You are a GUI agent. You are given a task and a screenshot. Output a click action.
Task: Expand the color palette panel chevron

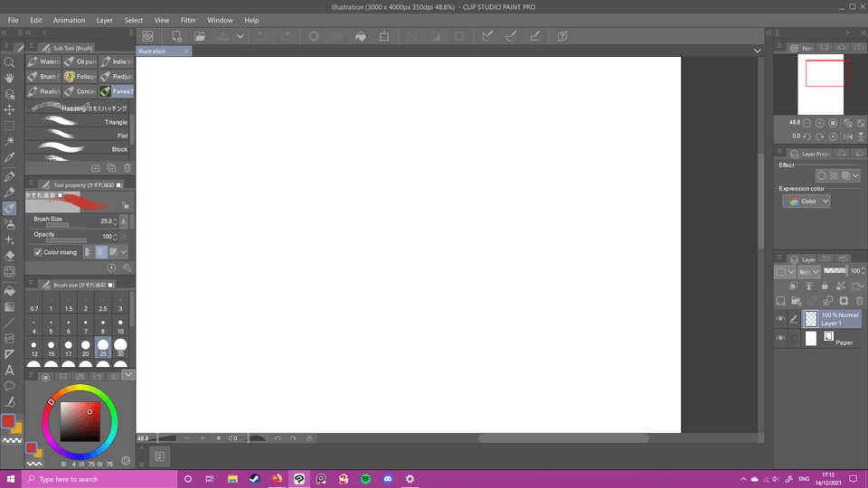[x=127, y=374]
